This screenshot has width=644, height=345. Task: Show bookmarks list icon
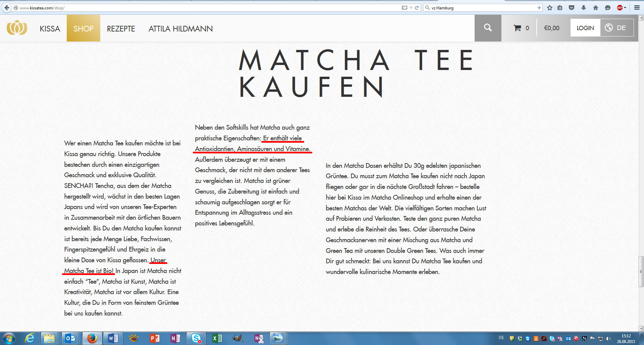[560, 8]
